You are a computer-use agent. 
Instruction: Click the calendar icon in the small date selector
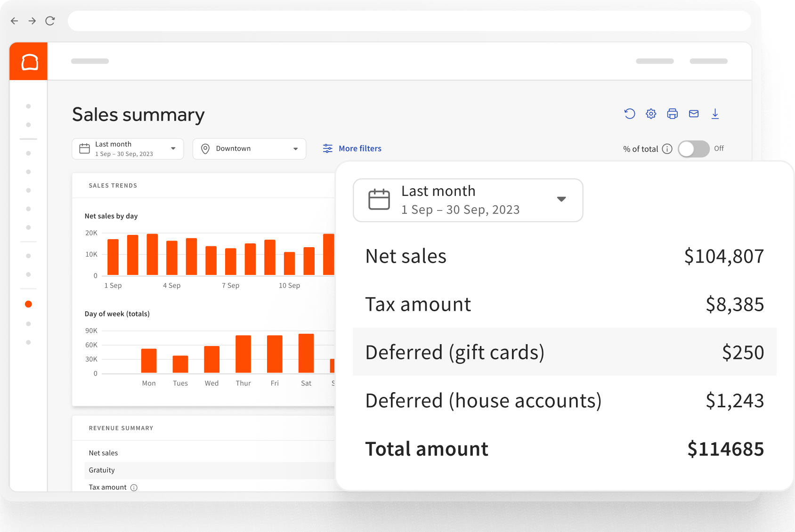coord(85,149)
